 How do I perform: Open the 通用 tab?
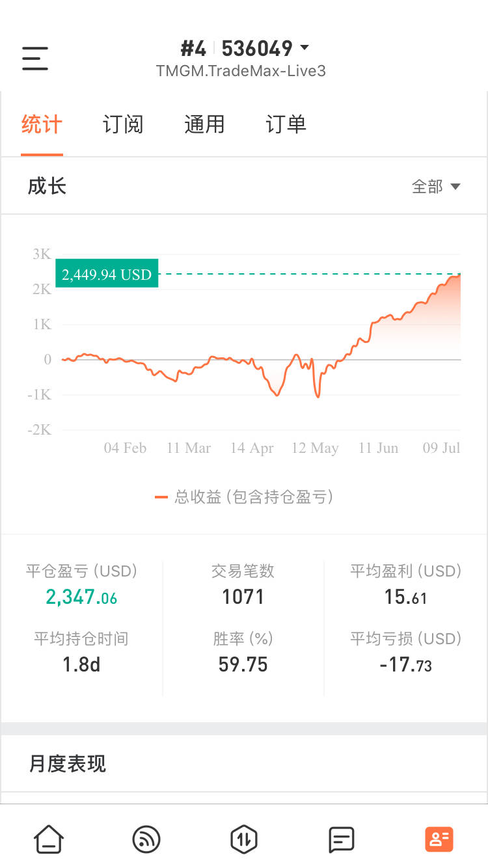coord(204,124)
